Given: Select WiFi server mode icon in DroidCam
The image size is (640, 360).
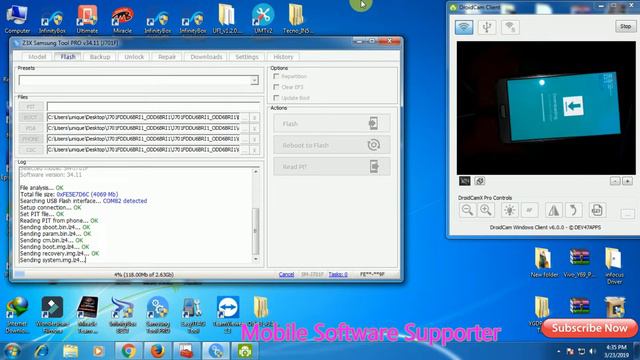Looking at the screenshot, I should (510, 27).
